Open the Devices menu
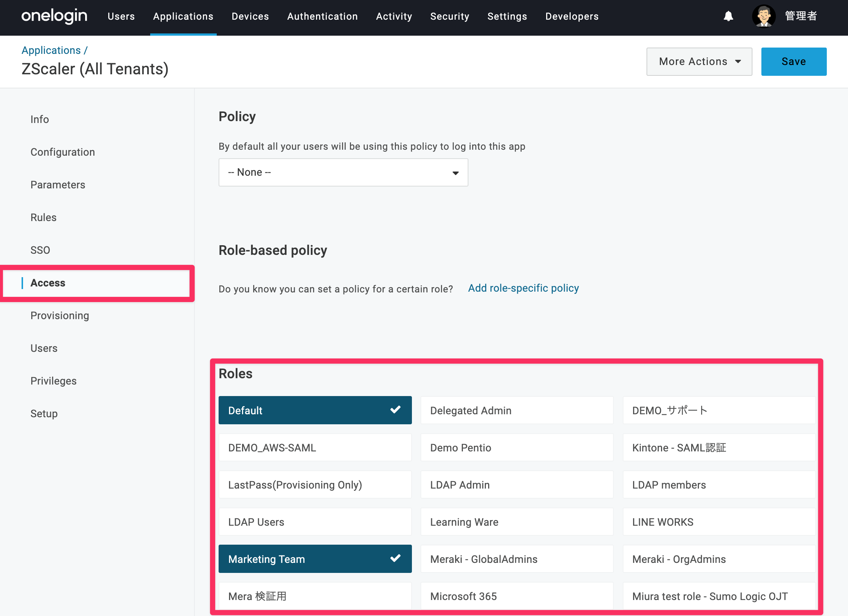This screenshot has height=616, width=848. (250, 16)
